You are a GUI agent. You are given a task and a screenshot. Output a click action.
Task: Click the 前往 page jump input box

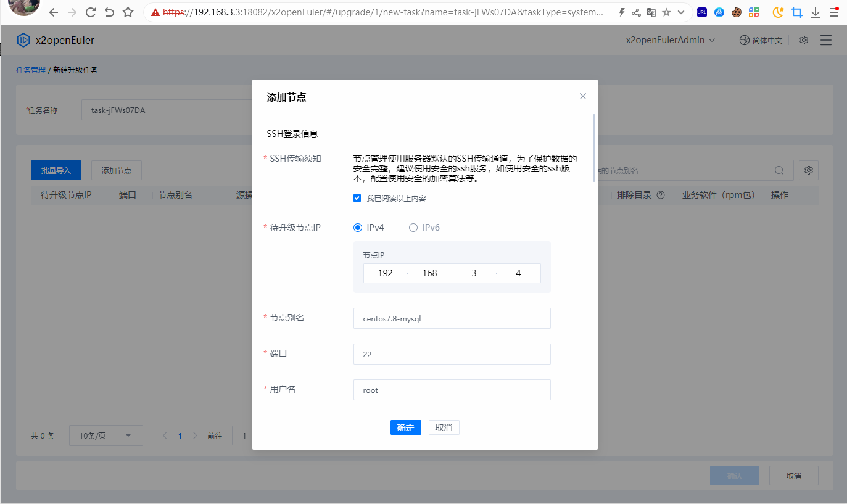(242, 436)
